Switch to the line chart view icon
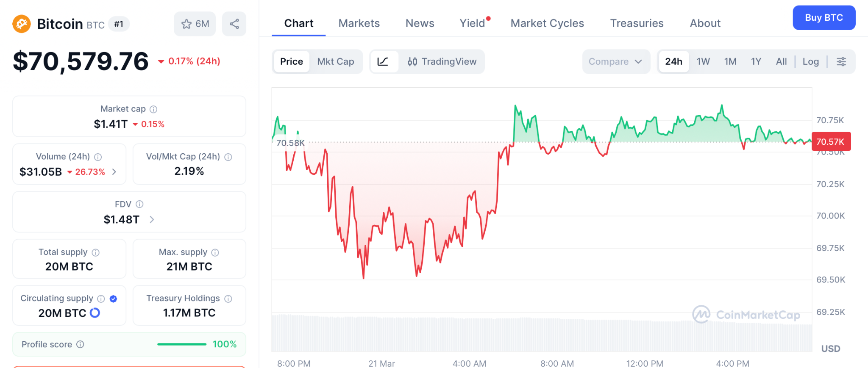Viewport: 868px width, 368px height. (383, 62)
